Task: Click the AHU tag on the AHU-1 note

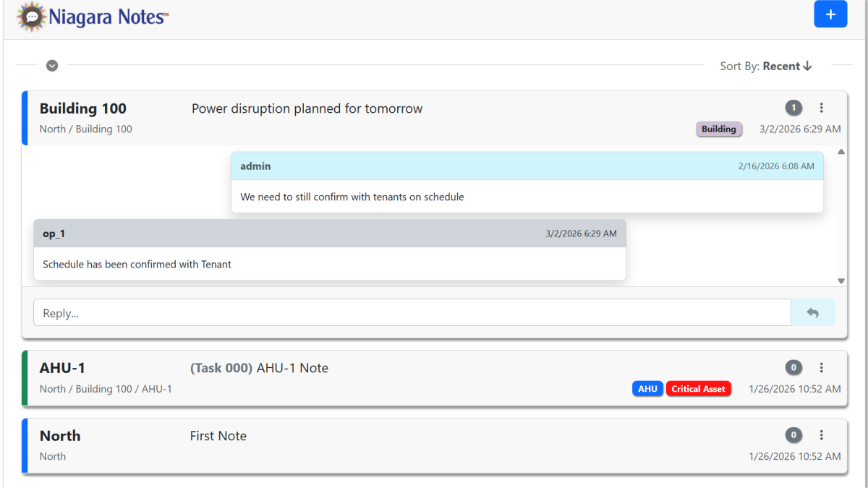Action: click(647, 388)
